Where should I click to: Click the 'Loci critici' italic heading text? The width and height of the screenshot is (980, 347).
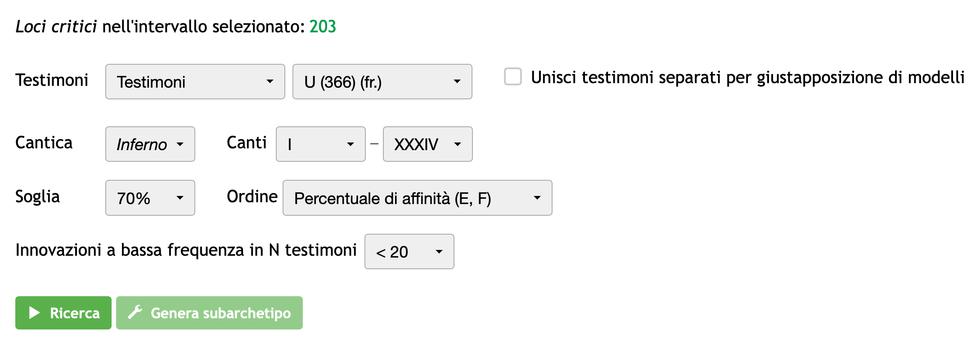point(56,27)
